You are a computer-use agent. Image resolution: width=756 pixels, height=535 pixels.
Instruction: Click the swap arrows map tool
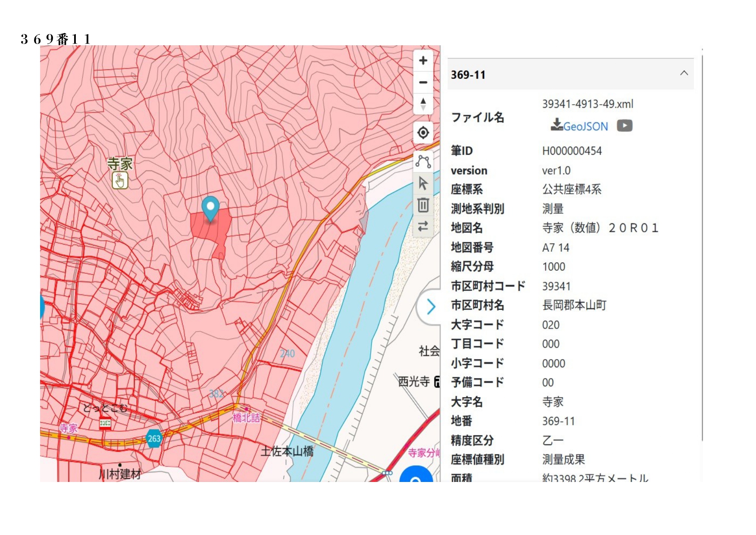[423, 226]
